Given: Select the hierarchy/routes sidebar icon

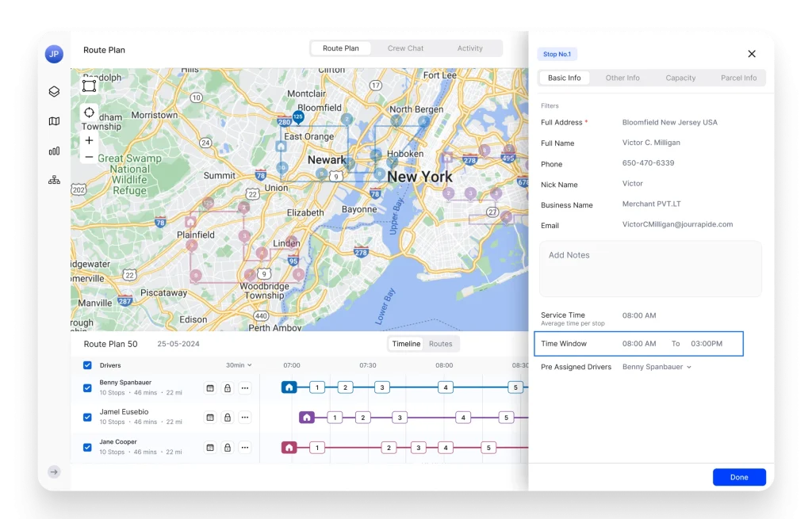Looking at the screenshot, I should coord(53,180).
